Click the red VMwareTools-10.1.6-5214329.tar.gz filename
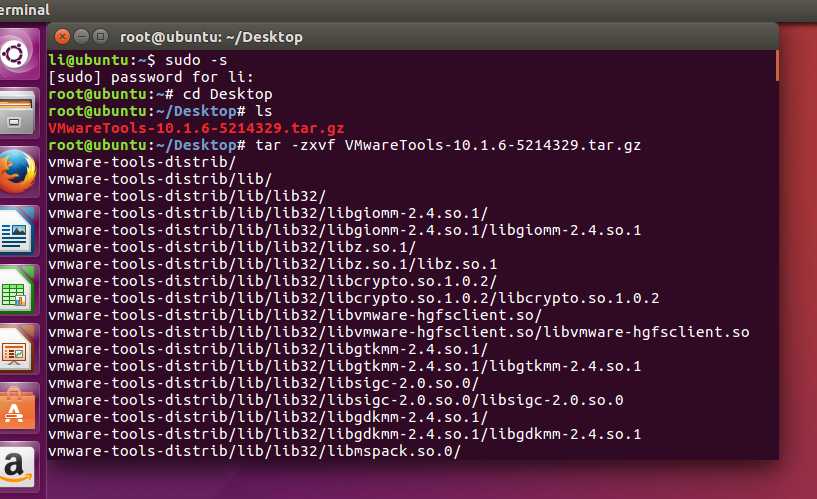The width and height of the screenshot is (817, 499). coord(196,128)
